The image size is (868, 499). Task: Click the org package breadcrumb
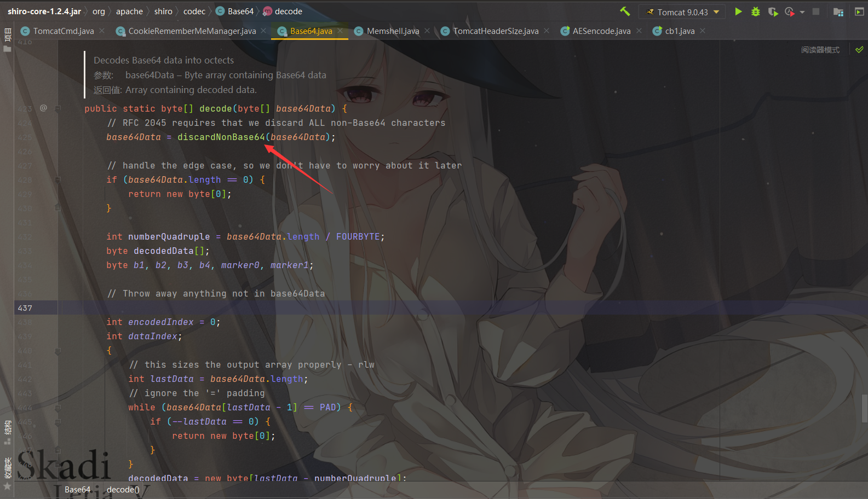coord(99,11)
